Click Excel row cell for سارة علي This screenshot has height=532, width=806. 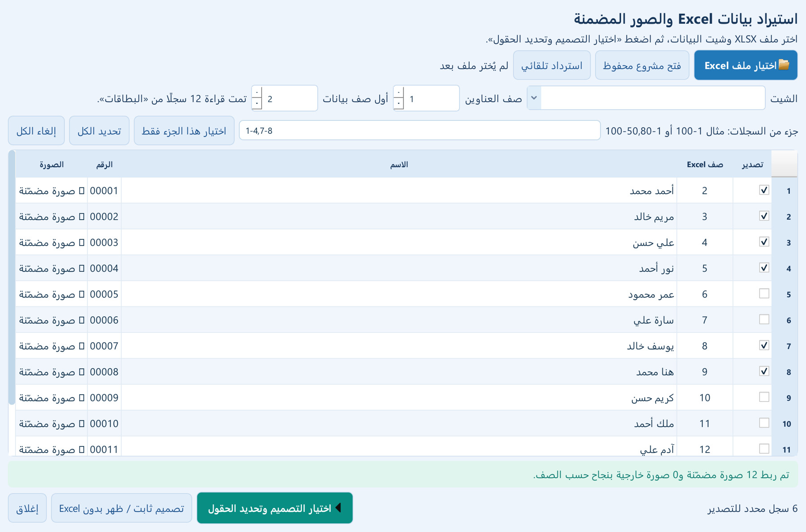click(x=704, y=320)
